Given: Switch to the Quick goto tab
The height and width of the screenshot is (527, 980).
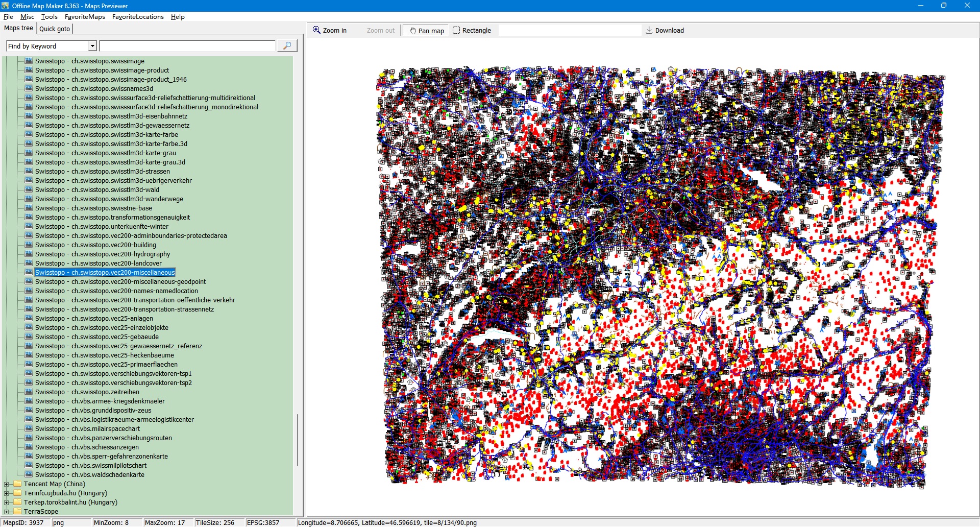Looking at the screenshot, I should tap(55, 29).
